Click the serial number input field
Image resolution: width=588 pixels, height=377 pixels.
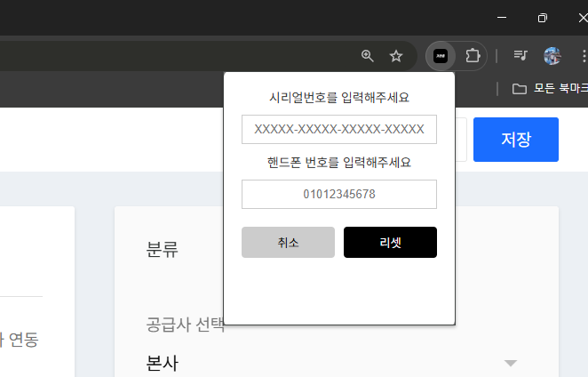(x=339, y=129)
